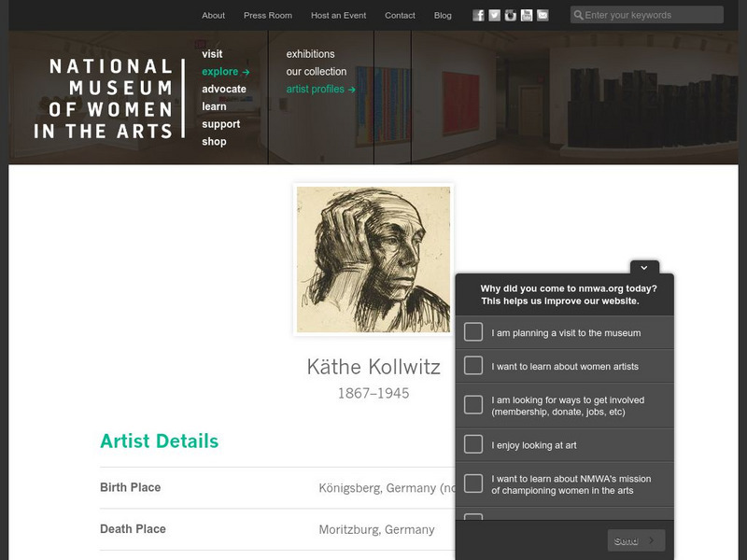Click the 'Enter your keywords' search field
Image resolution: width=747 pixels, height=560 pixels.
652,15
